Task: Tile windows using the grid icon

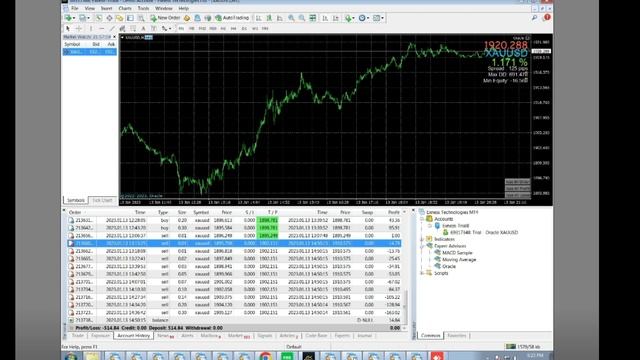Action: click(313, 18)
